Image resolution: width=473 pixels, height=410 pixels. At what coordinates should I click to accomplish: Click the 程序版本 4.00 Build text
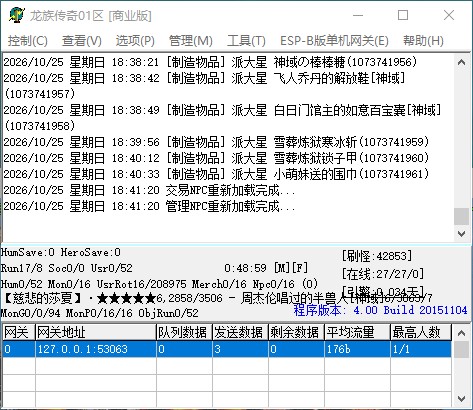pyautogui.click(x=380, y=310)
